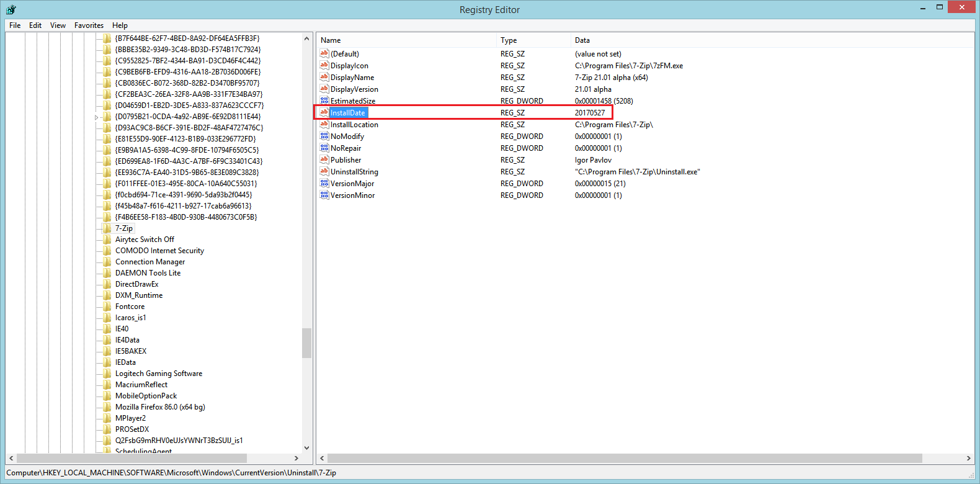Open the Help menu
Image resolution: width=980 pixels, height=484 pixels.
[120, 25]
